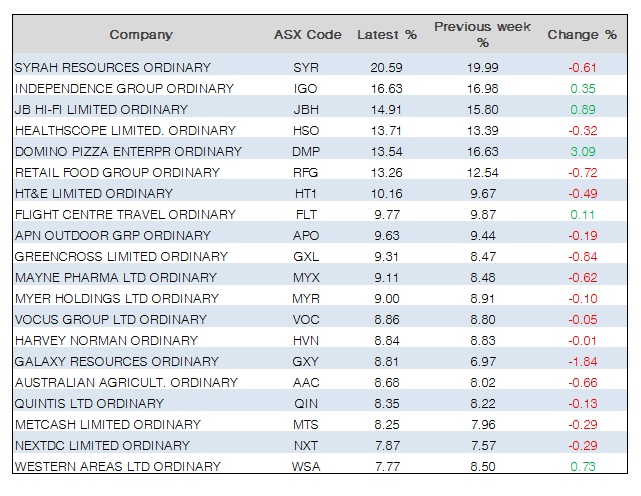Select the WSA ticker code cell
This screenshot has height=496, width=641.
306,466
